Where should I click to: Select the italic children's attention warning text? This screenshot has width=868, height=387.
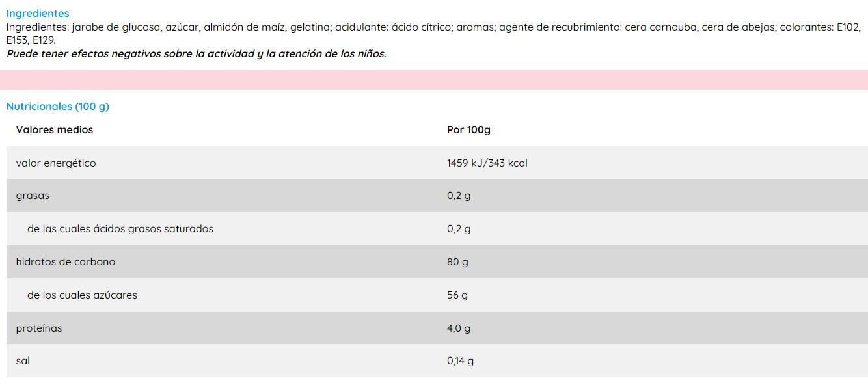click(196, 54)
